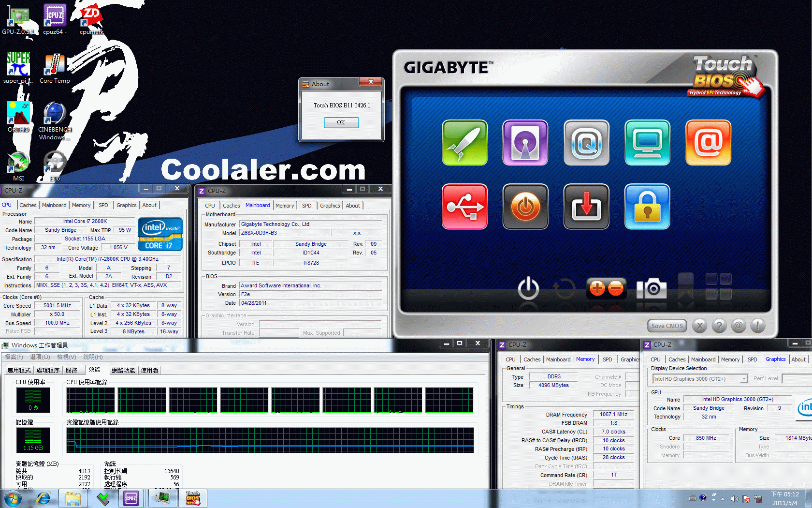Open the cpuz64 desktop shortcut
812x508 pixels.
pos(55,19)
